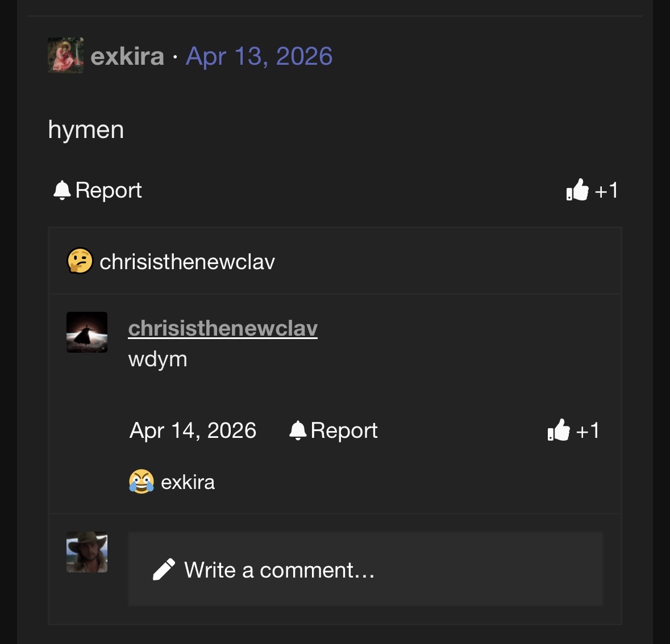Click the thinking face emoji reaction
The width and height of the screenshot is (670, 644).
80,261
